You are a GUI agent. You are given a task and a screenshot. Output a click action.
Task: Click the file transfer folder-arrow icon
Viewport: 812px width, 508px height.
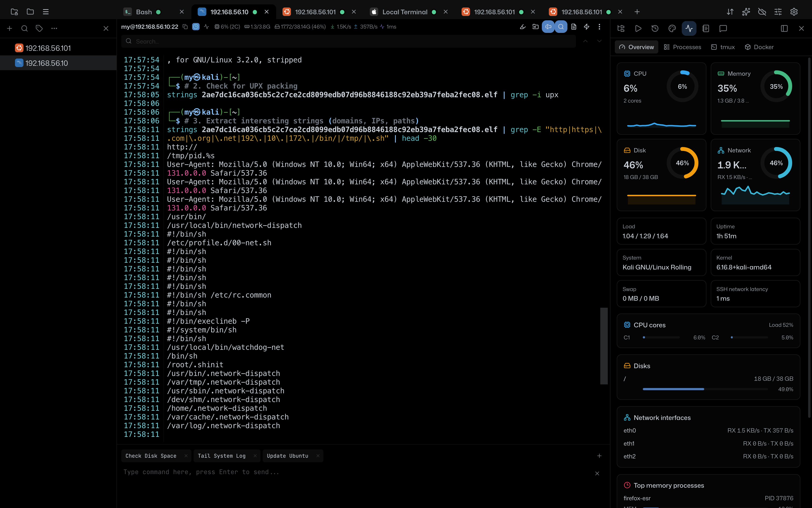tap(536, 27)
